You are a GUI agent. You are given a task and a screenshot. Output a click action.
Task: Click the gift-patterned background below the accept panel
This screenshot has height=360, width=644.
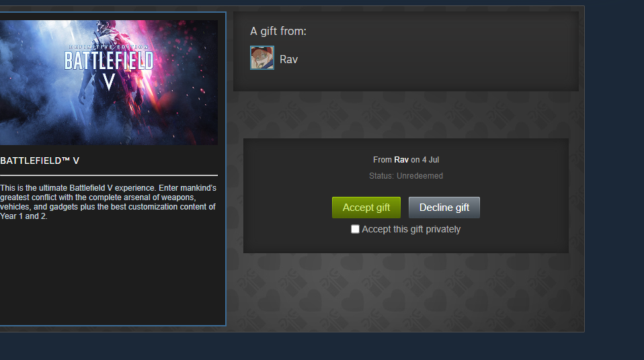[x=406, y=291]
